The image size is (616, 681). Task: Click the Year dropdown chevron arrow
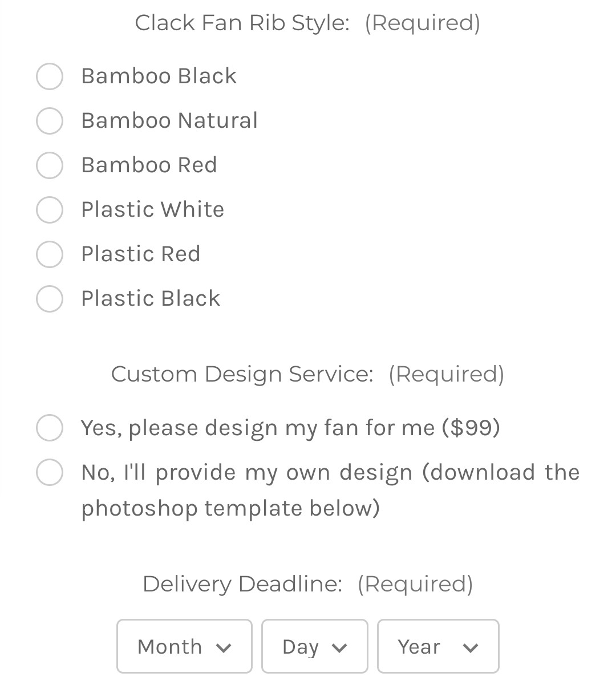coord(471,648)
